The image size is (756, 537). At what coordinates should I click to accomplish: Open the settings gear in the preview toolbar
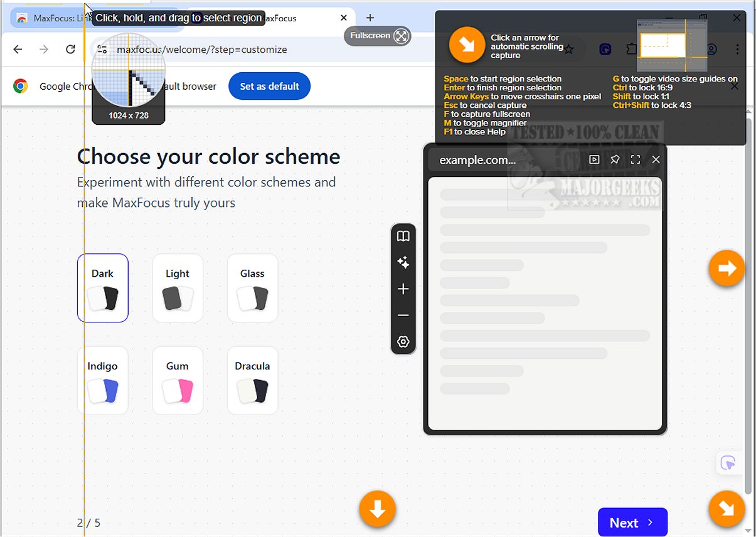[403, 342]
